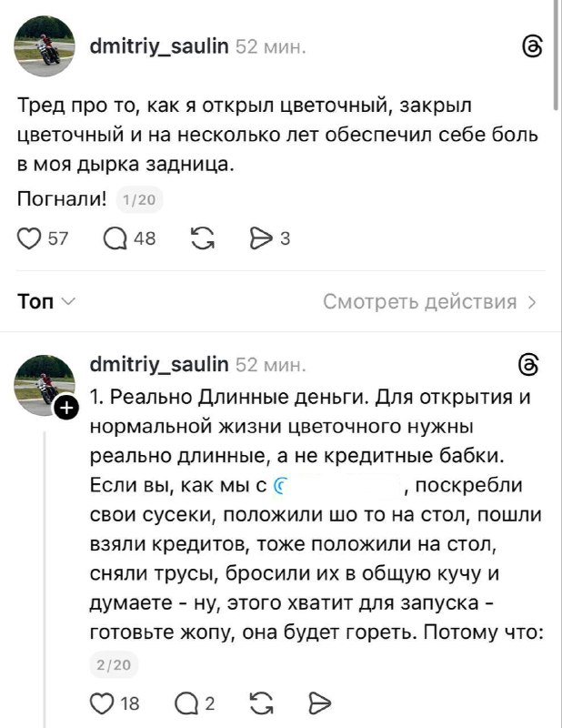The image size is (562, 728).
Task: Share the first post via arrow icon
Action: click(261, 238)
